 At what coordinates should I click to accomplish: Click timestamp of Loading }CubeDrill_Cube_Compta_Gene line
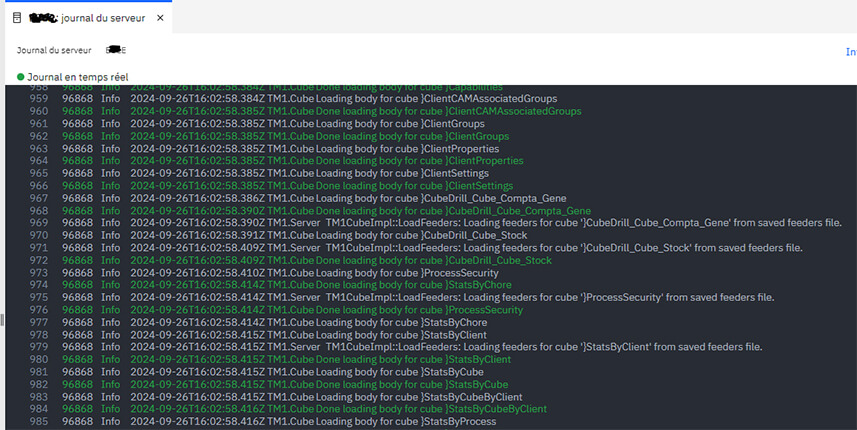click(x=198, y=198)
